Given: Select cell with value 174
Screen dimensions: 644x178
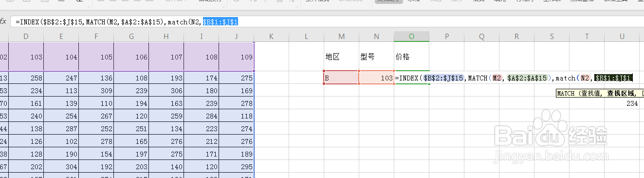Looking at the screenshot, I should 201,78.
